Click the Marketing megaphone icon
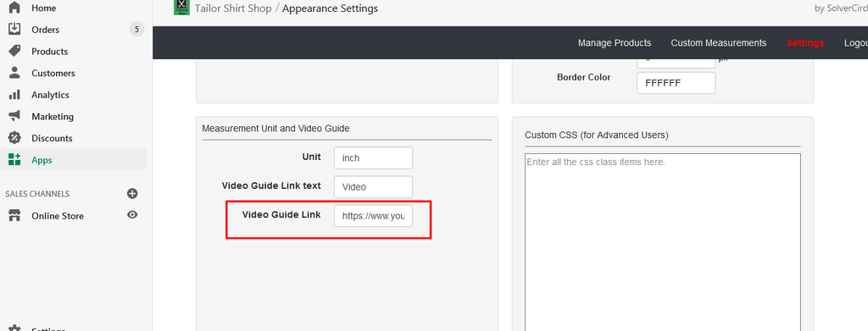868x331 pixels. (x=14, y=116)
